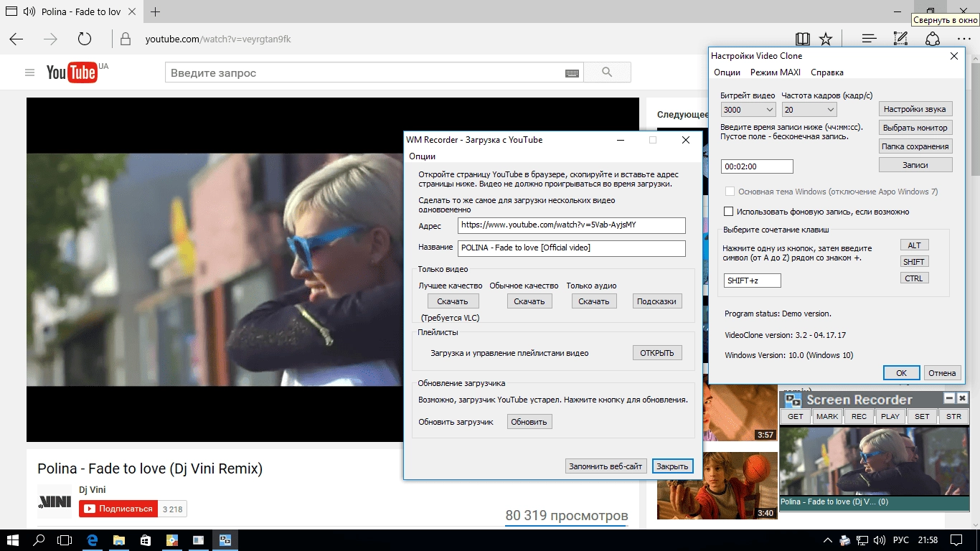The height and width of the screenshot is (551, 980).
Task: Click the Обновить downloader button
Action: (529, 422)
